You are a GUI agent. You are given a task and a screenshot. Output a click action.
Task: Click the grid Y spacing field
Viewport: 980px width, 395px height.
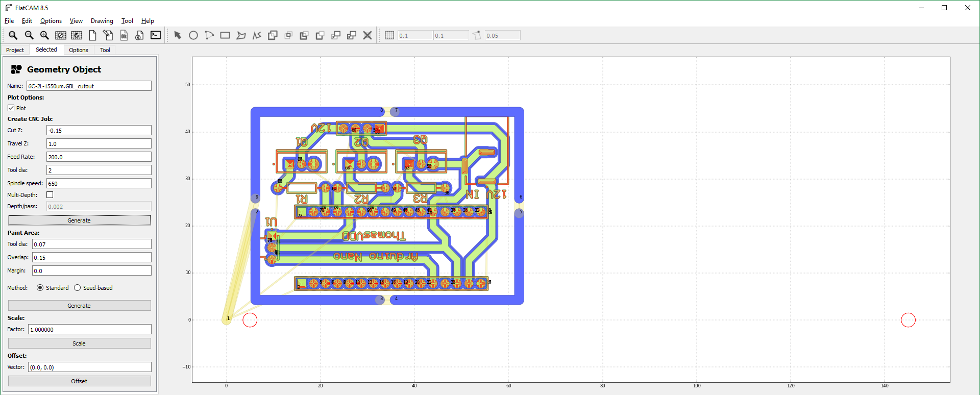(x=451, y=36)
